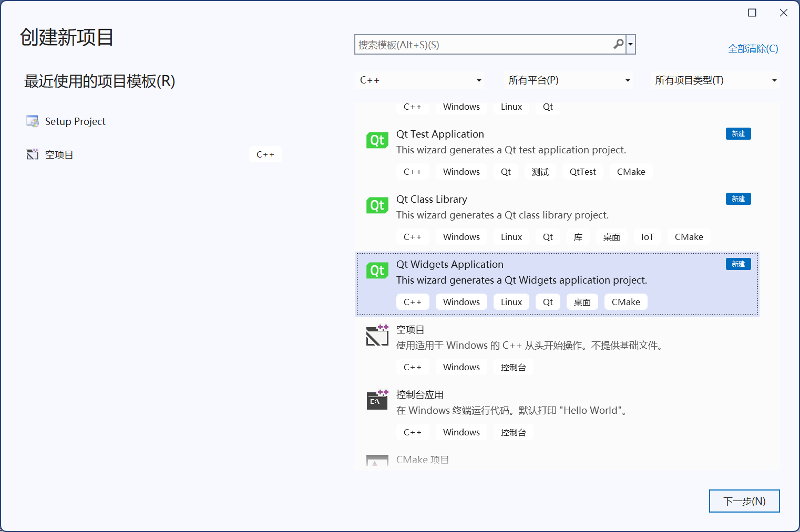Image resolution: width=800 pixels, height=532 pixels.
Task: Click the Windows tag under Qt Widgets Application
Action: tap(461, 302)
